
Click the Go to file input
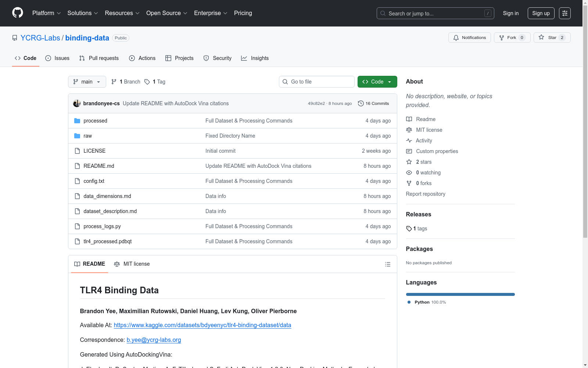click(317, 82)
